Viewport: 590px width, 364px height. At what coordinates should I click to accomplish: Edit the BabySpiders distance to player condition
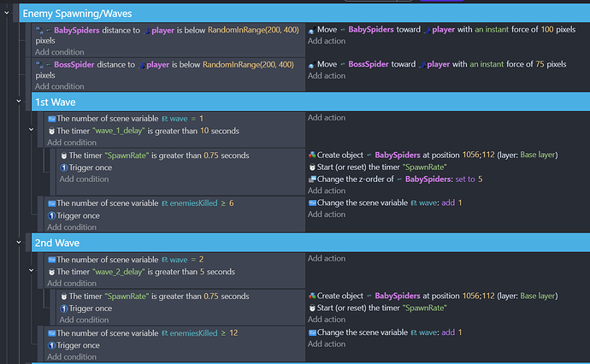pyautogui.click(x=168, y=35)
